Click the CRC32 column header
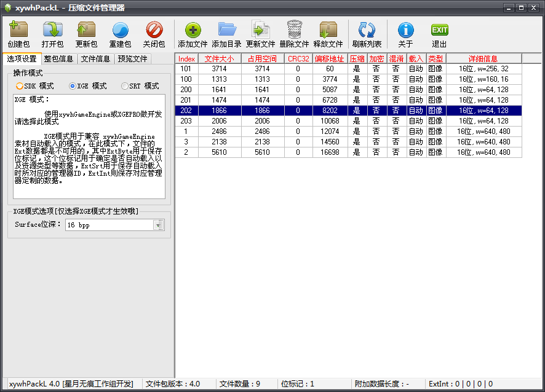This screenshot has height=392, width=545. pyautogui.click(x=298, y=59)
